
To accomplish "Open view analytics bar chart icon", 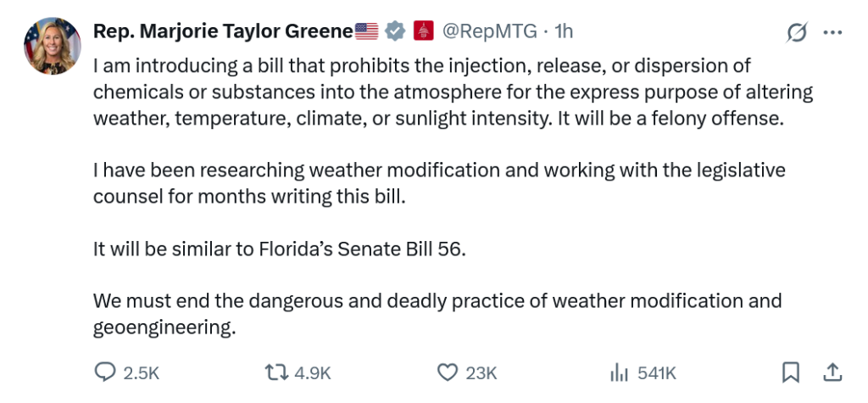I will coord(618,372).
